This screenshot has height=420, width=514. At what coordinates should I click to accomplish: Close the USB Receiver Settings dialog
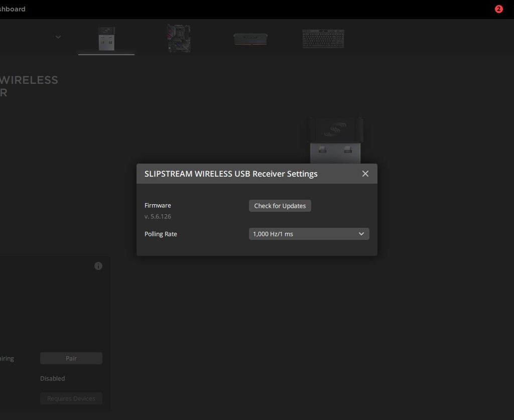[x=365, y=174]
